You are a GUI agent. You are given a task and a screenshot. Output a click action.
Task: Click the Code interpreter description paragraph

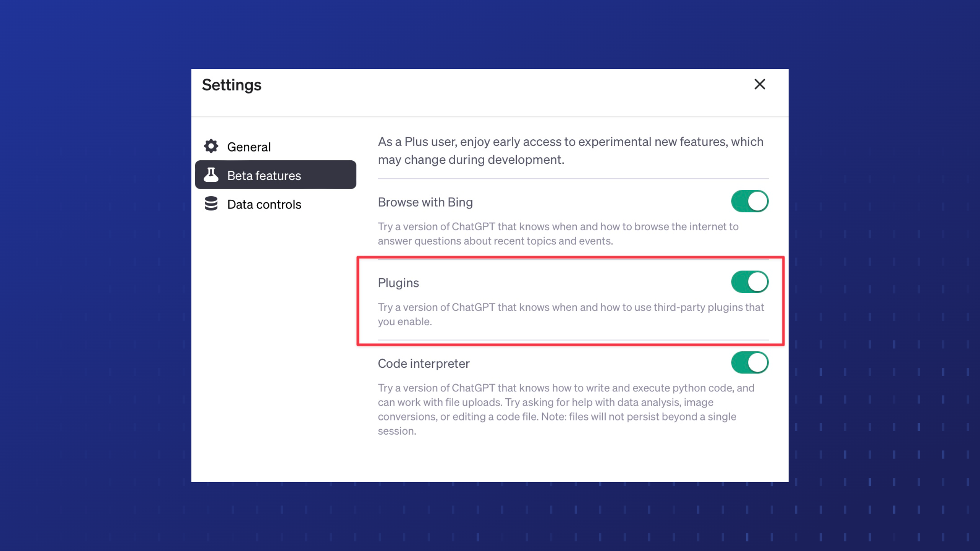(x=566, y=409)
